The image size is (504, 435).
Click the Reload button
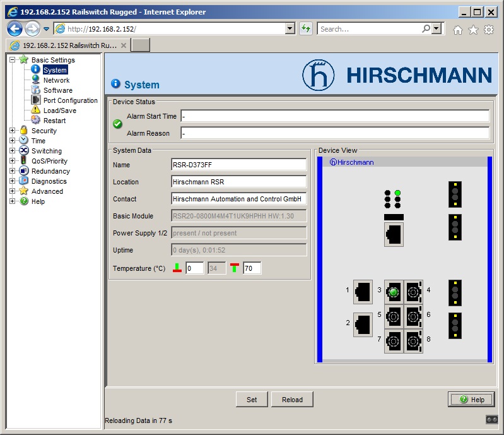coord(292,399)
